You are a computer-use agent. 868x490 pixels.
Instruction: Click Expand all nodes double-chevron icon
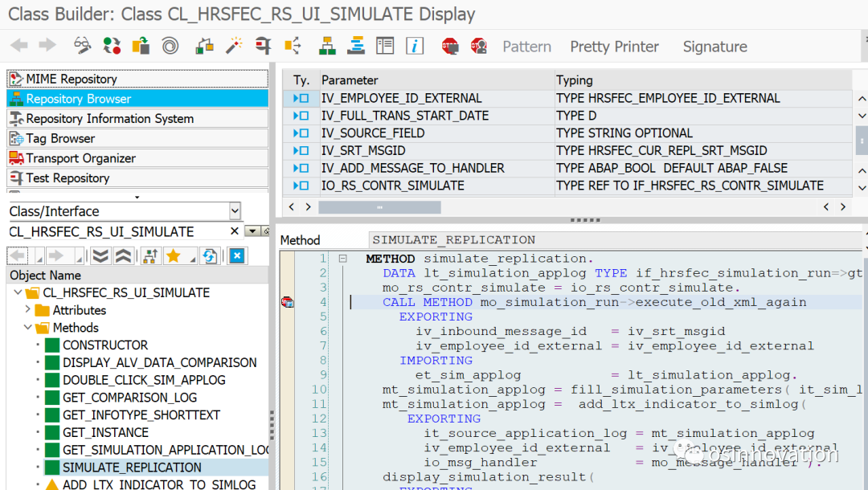[x=100, y=255]
